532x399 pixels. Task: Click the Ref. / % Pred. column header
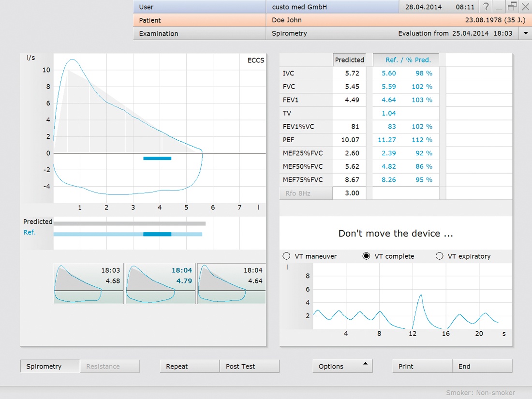[406, 60]
